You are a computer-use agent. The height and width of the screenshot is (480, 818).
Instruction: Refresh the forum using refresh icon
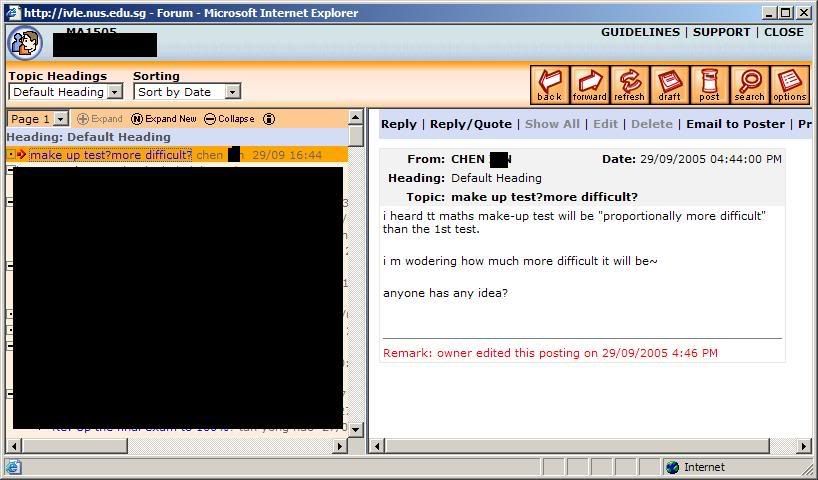[x=629, y=85]
